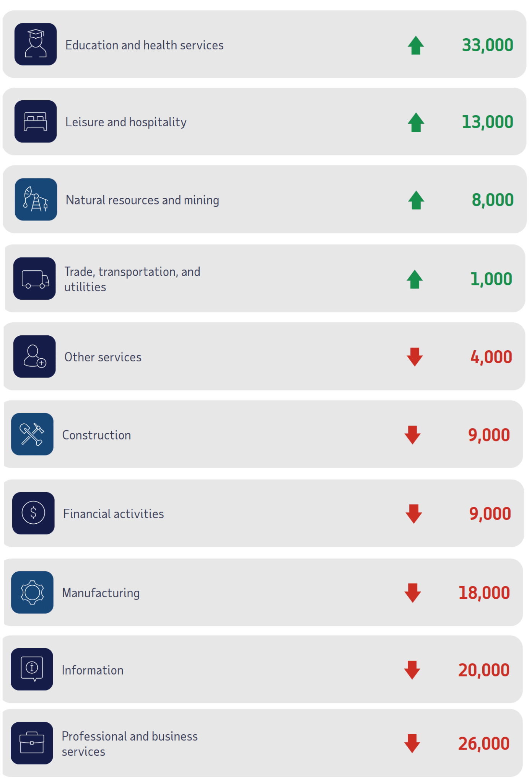Viewport: 532px width, 784px height.
Task: Click the 13,000 green value
Action: click(x=487, y=122)
